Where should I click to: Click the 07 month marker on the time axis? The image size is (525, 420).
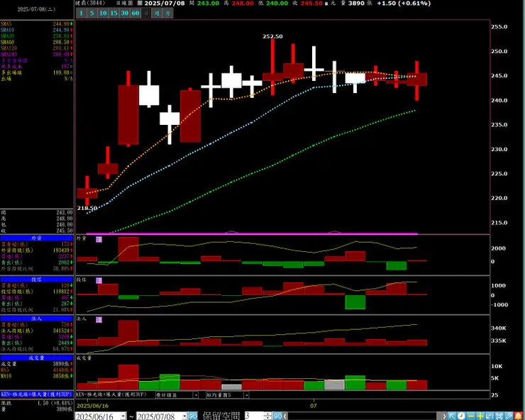pyautogui.click(x=313, y=406)
